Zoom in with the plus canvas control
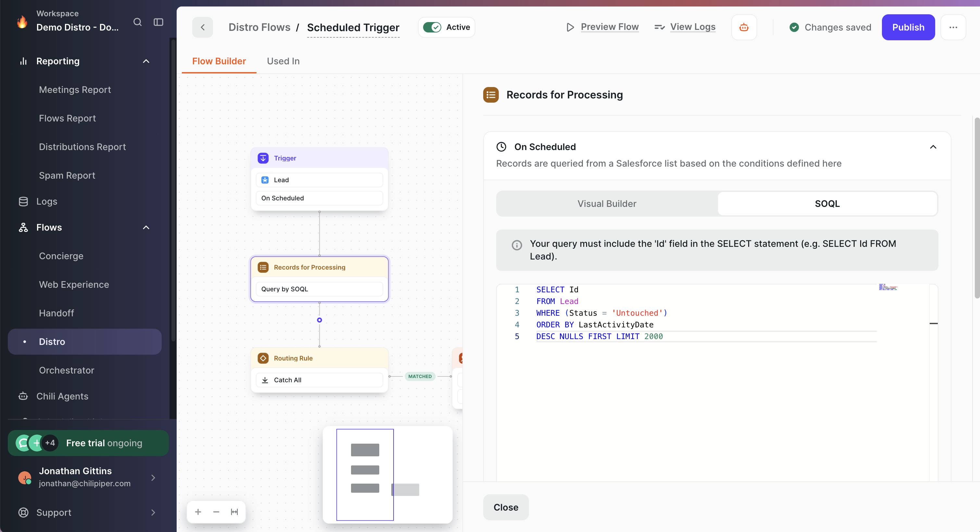The width and height of the screenshot is (980, 532). (x=198, y=512)
